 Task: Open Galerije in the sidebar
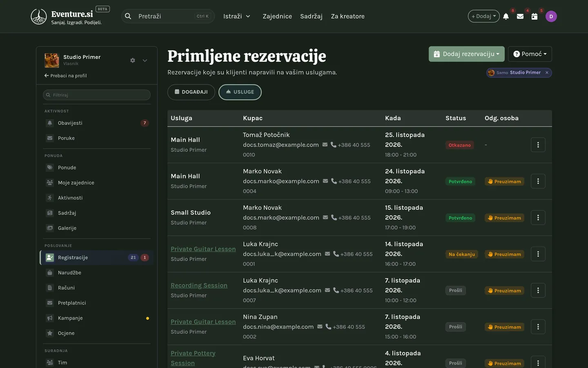97,228
